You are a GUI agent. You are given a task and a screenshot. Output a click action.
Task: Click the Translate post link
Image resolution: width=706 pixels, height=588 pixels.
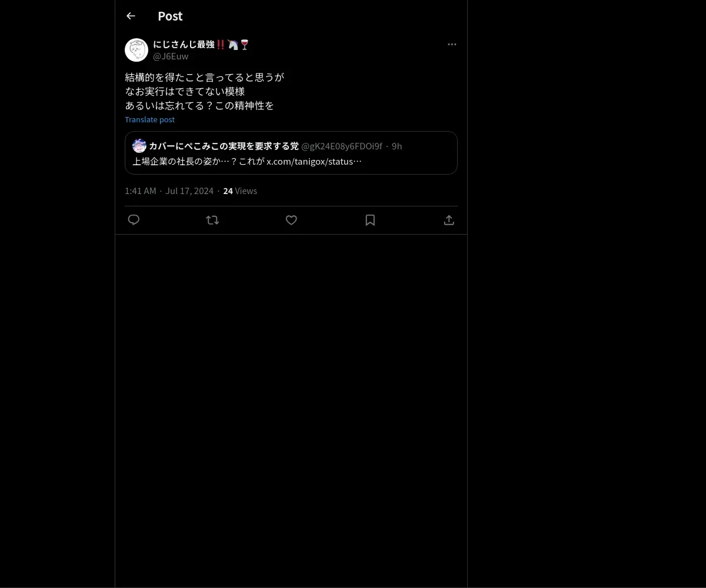point(149,119)
